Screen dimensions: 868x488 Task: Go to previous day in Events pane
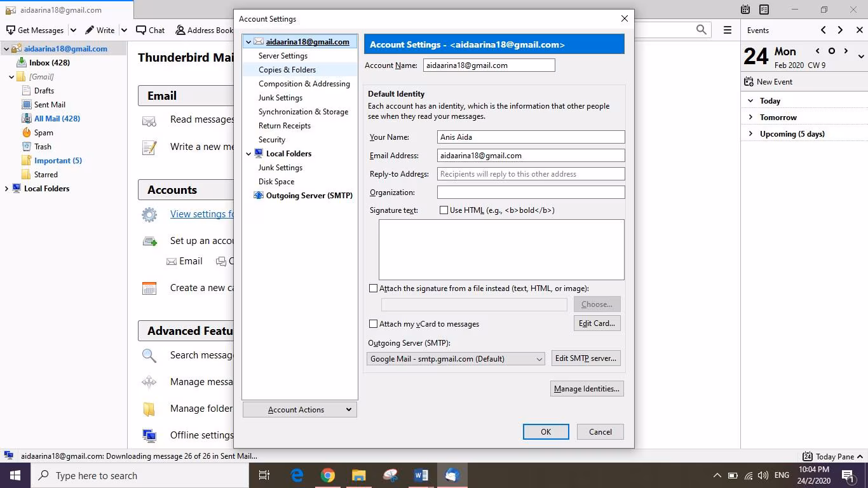(x=818, y=51)
